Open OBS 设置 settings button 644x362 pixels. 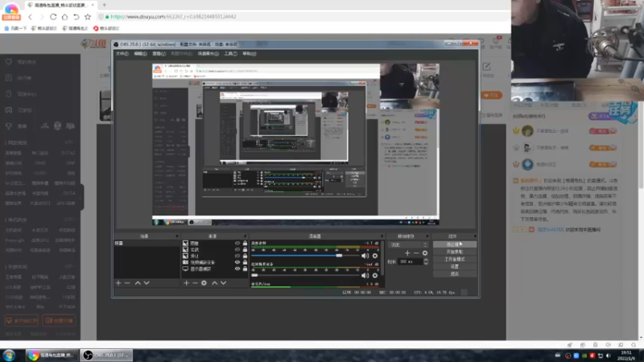tap(455, 266)
